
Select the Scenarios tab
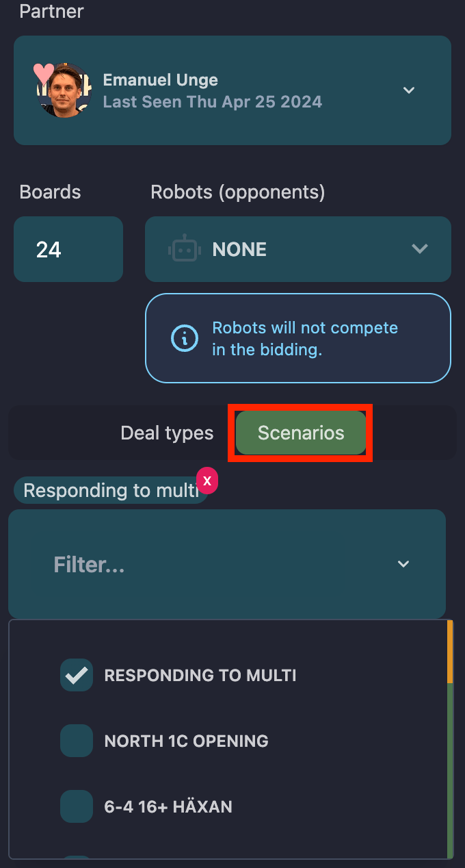pyautogui.click(x=300, y=433)
